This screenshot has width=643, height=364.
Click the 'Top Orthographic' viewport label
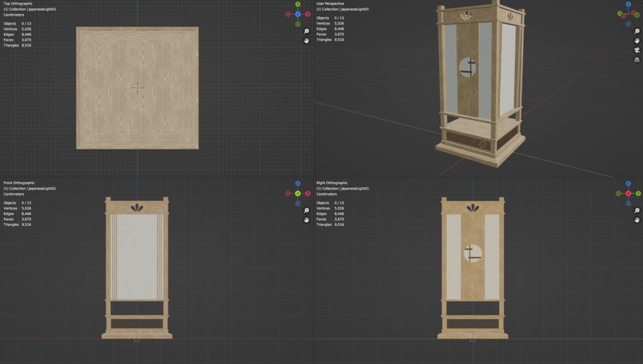[18, 4]
